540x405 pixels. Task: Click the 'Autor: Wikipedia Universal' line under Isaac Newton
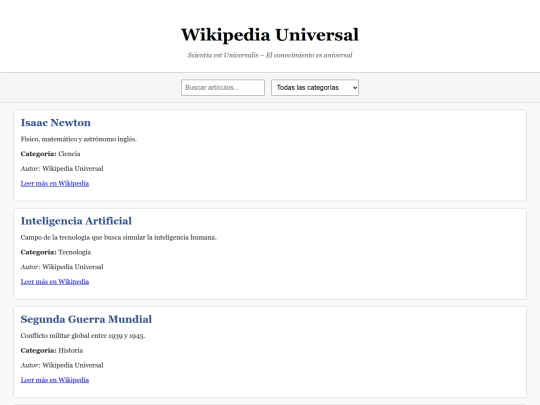pyautogui.click(x=62, y=168)
